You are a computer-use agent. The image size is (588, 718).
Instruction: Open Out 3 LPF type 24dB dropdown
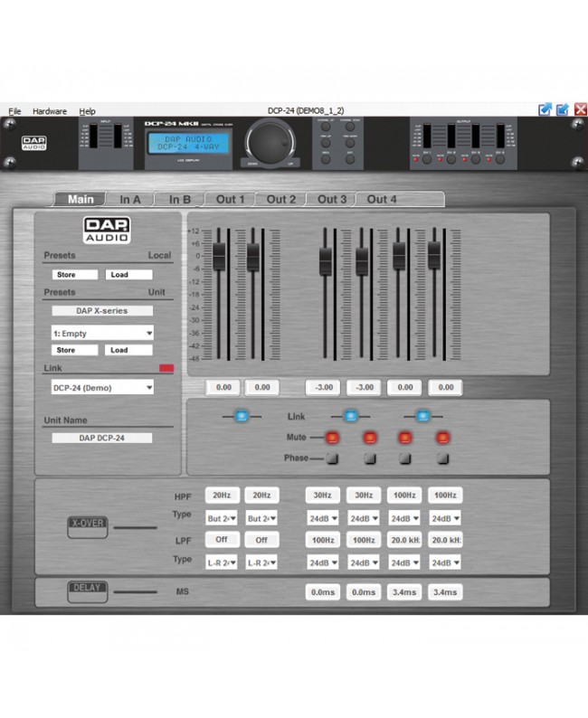click(x=404, y=562)
